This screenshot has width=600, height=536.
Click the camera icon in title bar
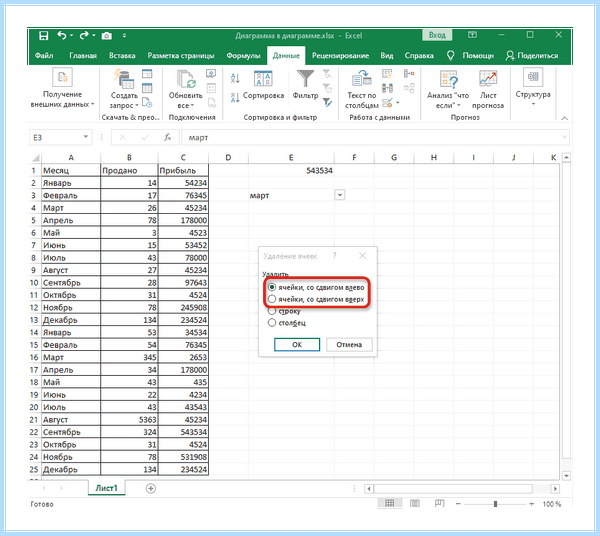pos(106,36)
